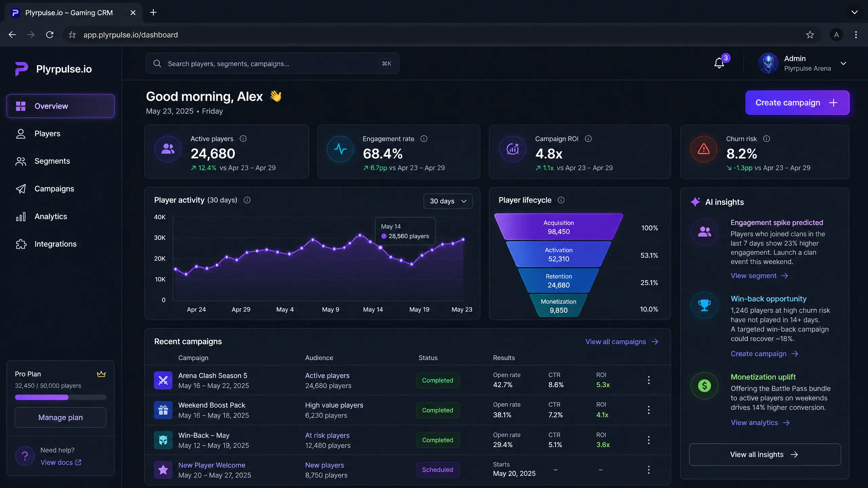The width and height of the screenshot is (868, 488).
Task: Select Overview in the sidebar
Action: (60, 106)
